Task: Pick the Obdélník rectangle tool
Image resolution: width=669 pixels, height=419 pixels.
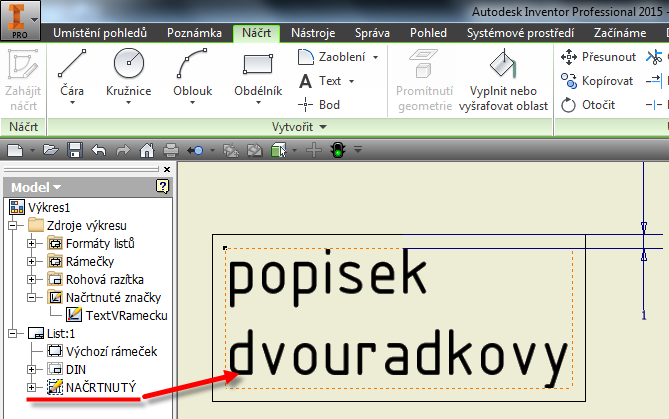Action: coord(257,74)
